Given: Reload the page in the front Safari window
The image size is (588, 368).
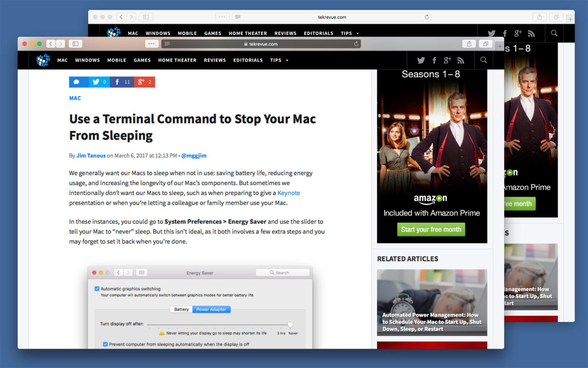Looking at the screenshot, I should [356, 44].
